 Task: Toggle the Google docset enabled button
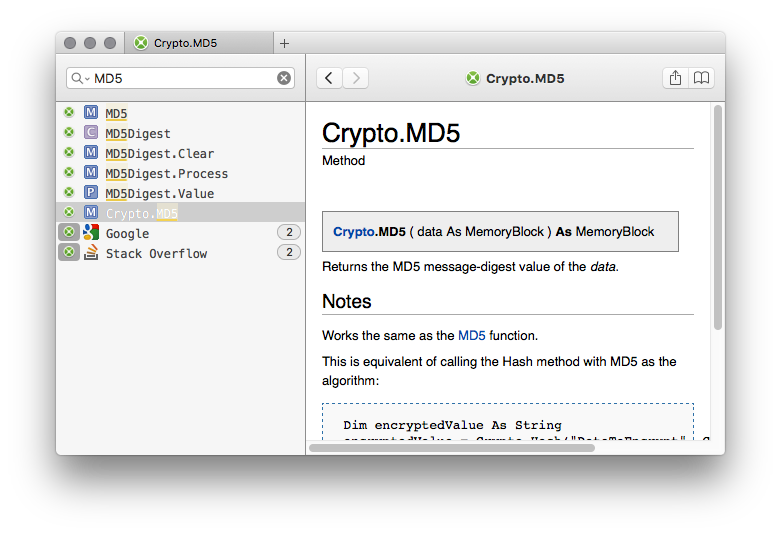pyautogui.click(x=69, y=232)
